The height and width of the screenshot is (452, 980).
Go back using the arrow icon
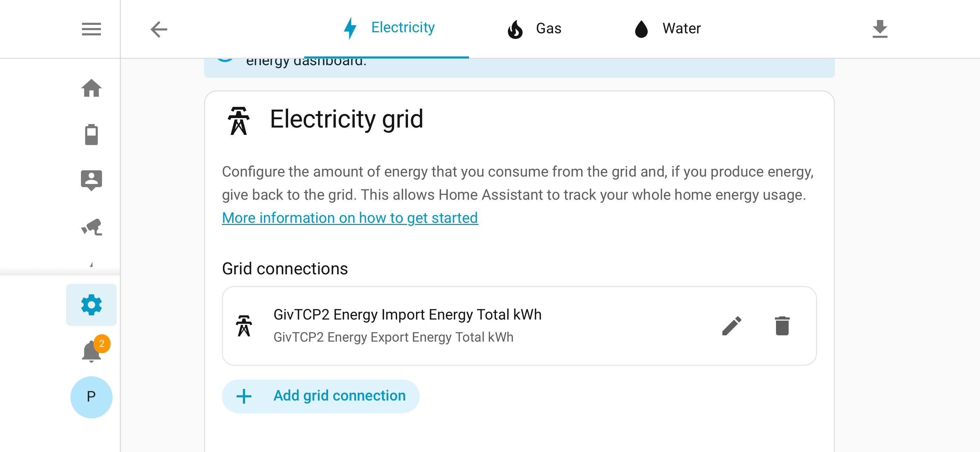159,29
